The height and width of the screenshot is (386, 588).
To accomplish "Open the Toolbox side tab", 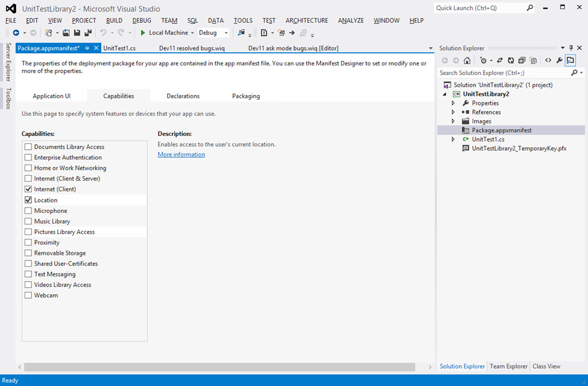I will point(8,98).
